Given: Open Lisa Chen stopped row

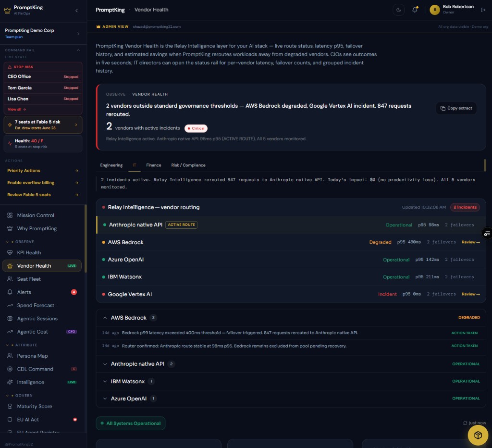Looking at the screenshot, I should click(x=43, y=99).
